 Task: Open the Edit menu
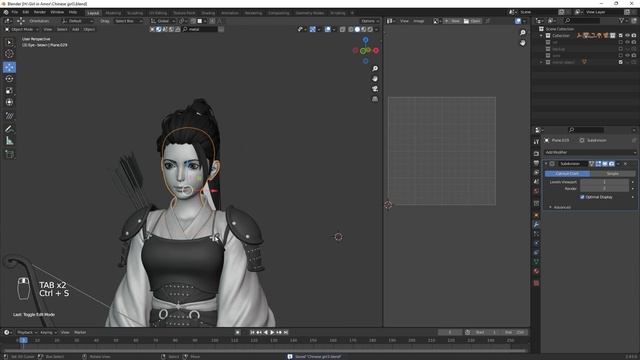coord(26,12)
